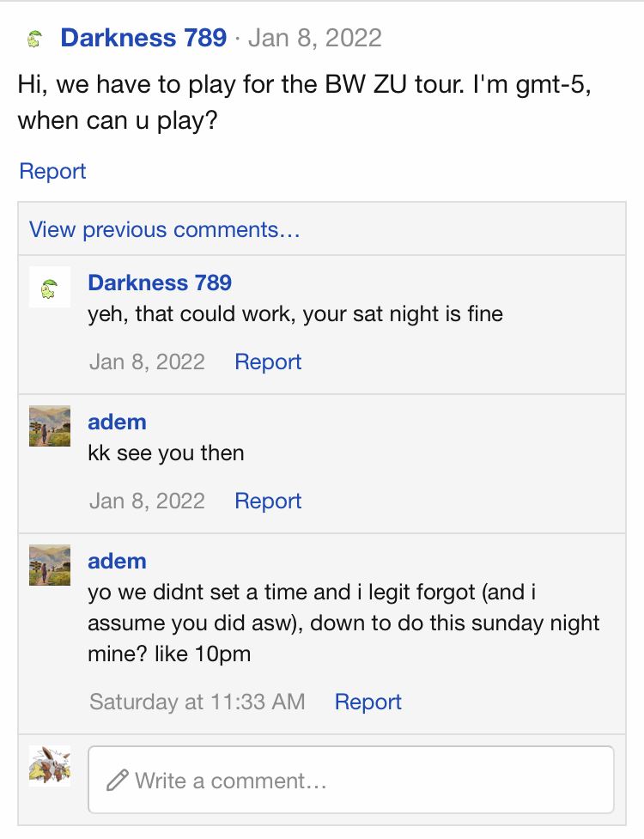
Task: Click Darkness 789 avatar in comment
Action: point(50,287)
